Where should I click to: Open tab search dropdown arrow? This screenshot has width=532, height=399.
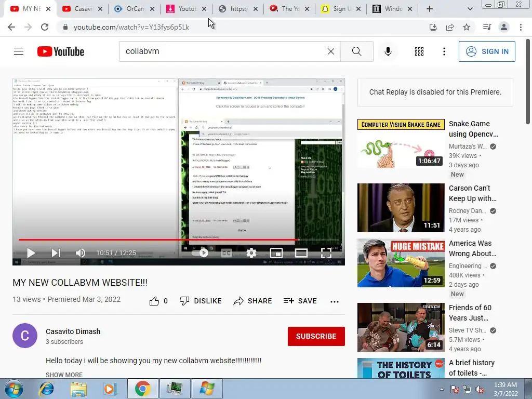(470, 9)
